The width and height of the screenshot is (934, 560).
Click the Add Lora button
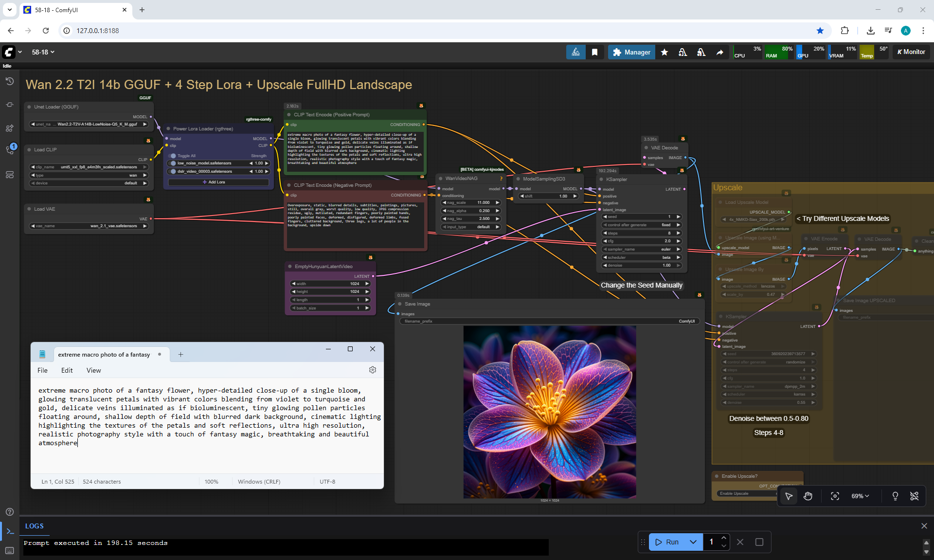[x=218, y=182]
